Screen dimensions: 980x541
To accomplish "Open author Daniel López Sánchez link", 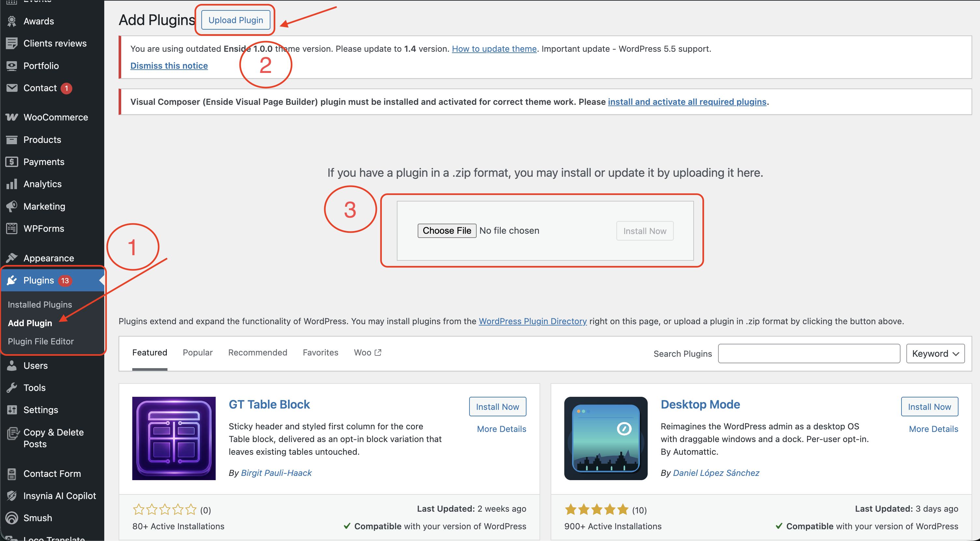I will 716,473.
